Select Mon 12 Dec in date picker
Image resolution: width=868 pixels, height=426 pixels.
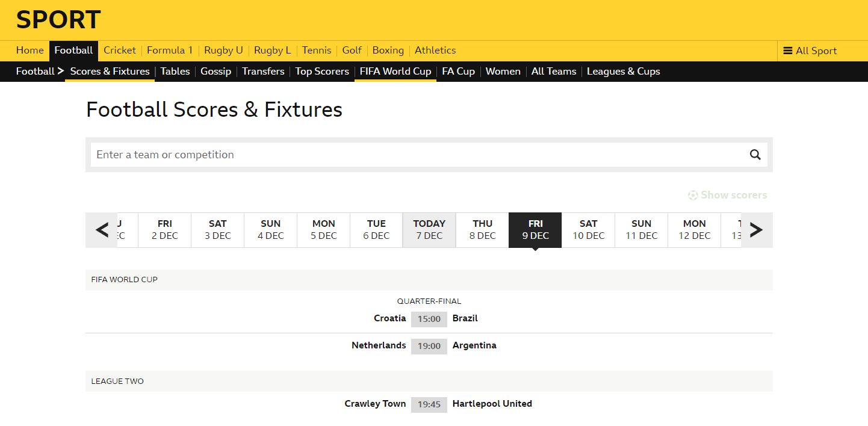pyautogui.click(x=695, y=230)
